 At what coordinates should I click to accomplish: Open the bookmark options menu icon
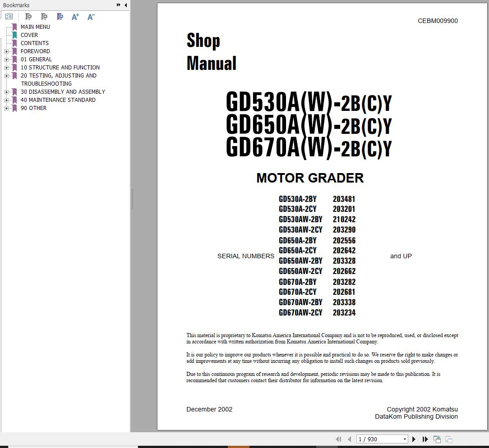coord(9,16)
